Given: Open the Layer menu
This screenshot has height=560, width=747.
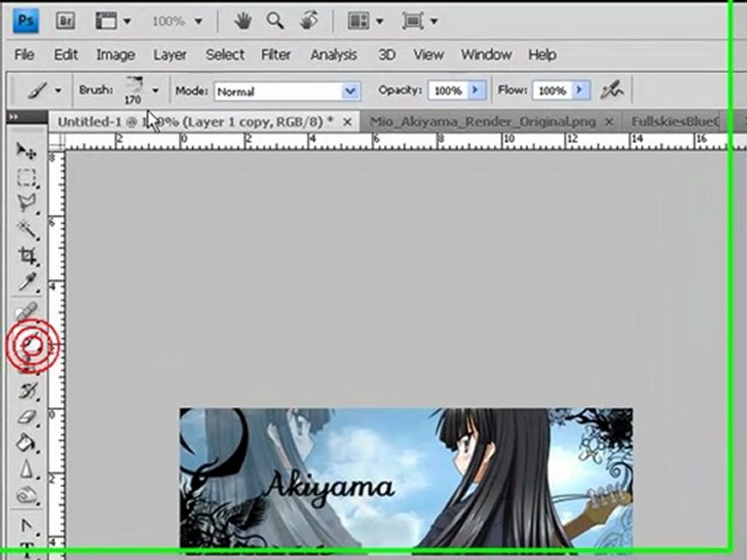Looking at the screenshot, I should click(x=170, y=54).
